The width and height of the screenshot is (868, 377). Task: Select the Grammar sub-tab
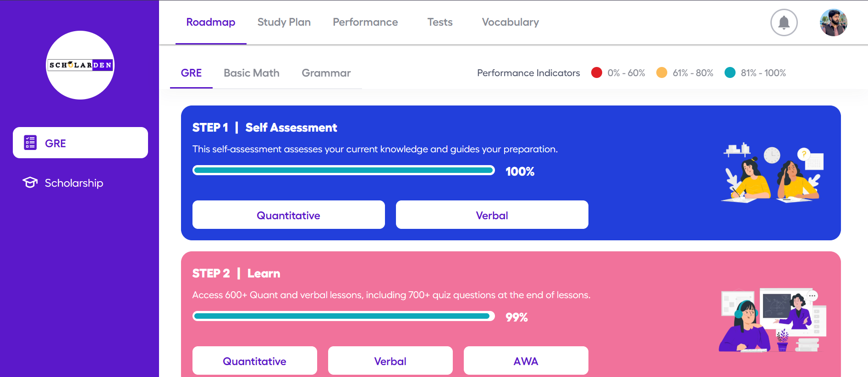(x=326, y=73)
